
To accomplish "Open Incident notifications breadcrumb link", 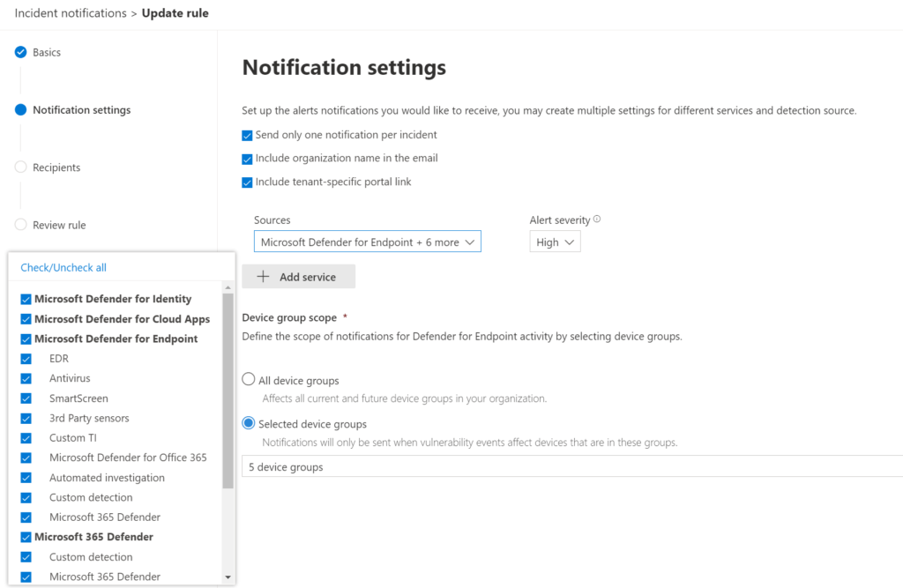I will coord(71,13).
